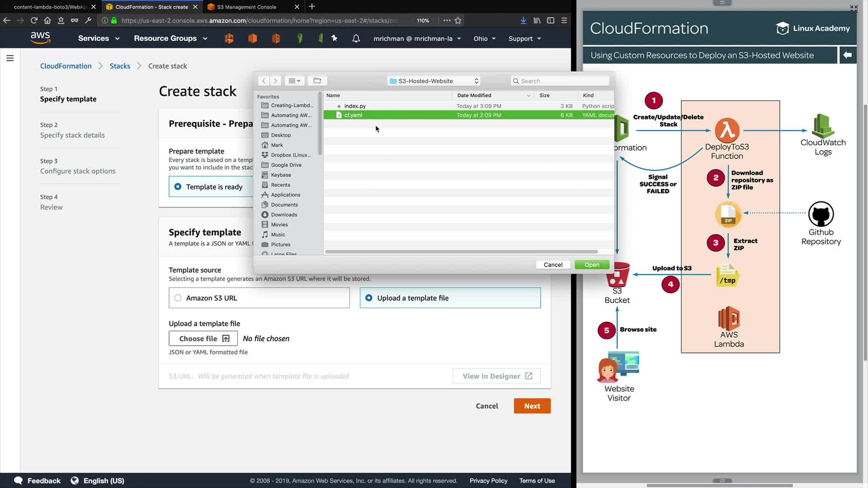Click the page info icon in address bar
The width and height of the screenshot is (868, 488).
pos(105,20)
